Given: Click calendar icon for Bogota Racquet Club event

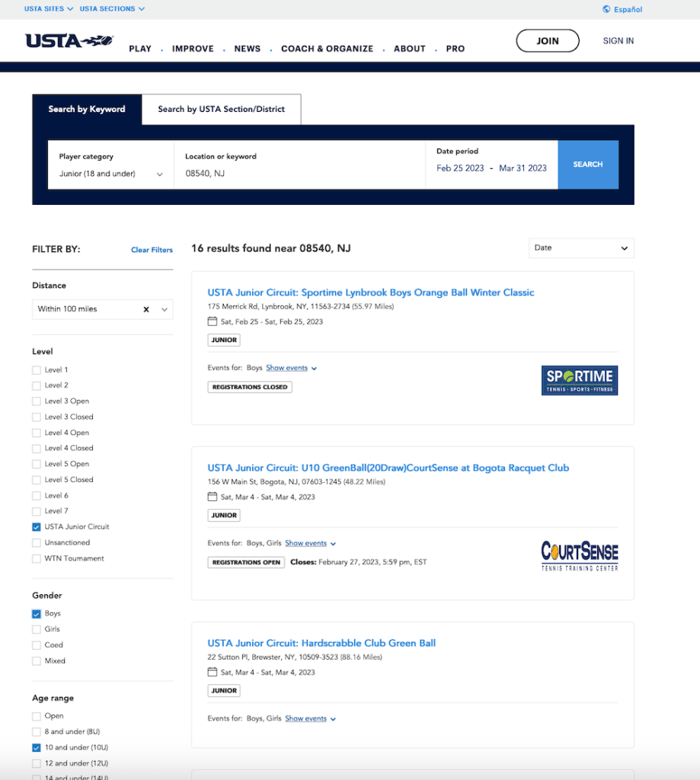Looking at the screenshot, I should [213, 497].
